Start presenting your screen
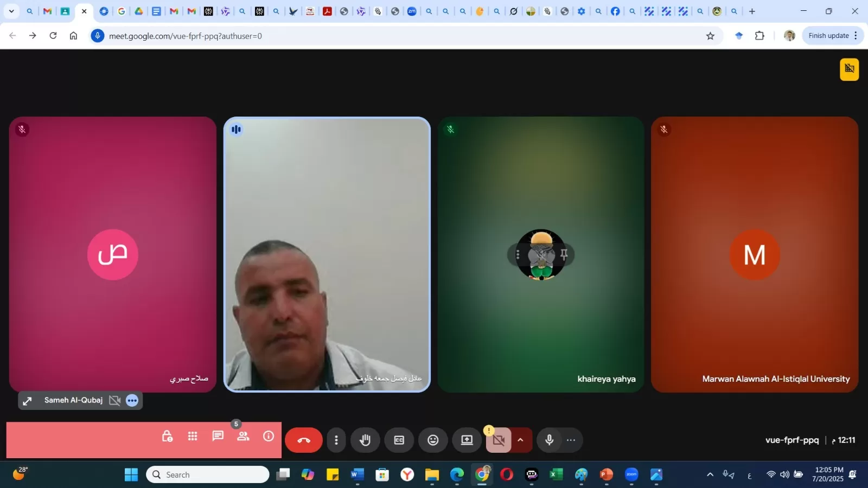The width and height of the screenshot is (868, 488). click(x=467, y=440)
